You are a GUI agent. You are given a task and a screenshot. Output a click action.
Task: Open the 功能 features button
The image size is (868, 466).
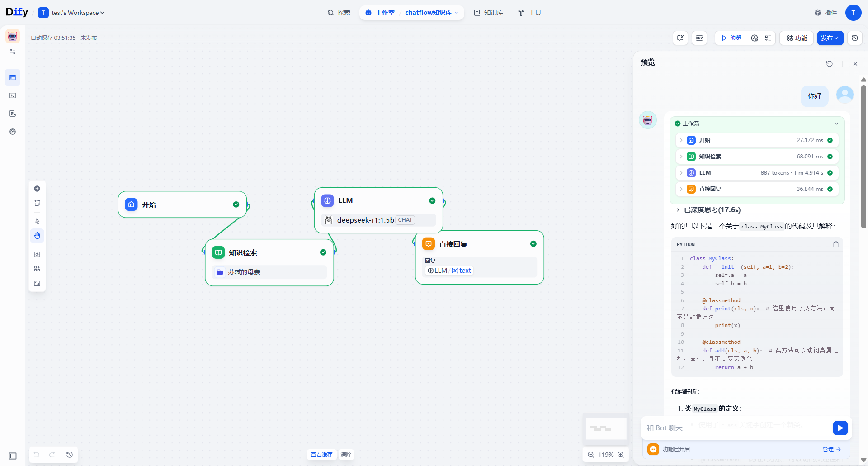point(797,38)
